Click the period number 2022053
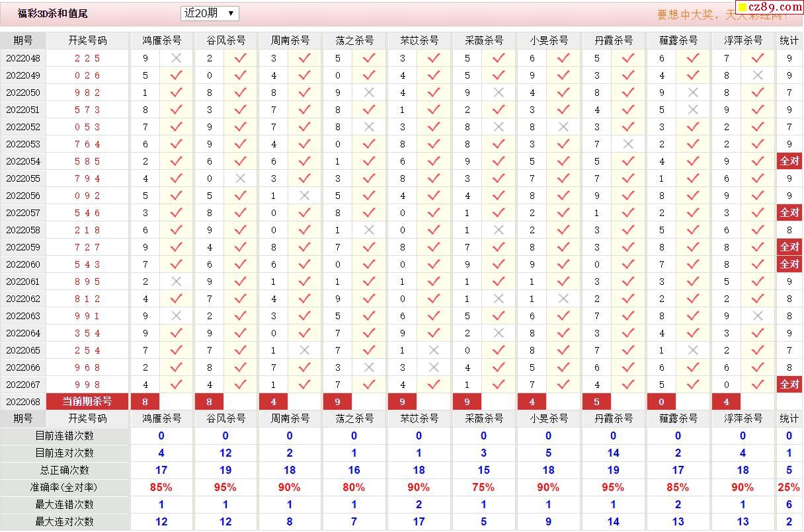The height and width of the screenshot is (532, 804). (x=23, y=144)
